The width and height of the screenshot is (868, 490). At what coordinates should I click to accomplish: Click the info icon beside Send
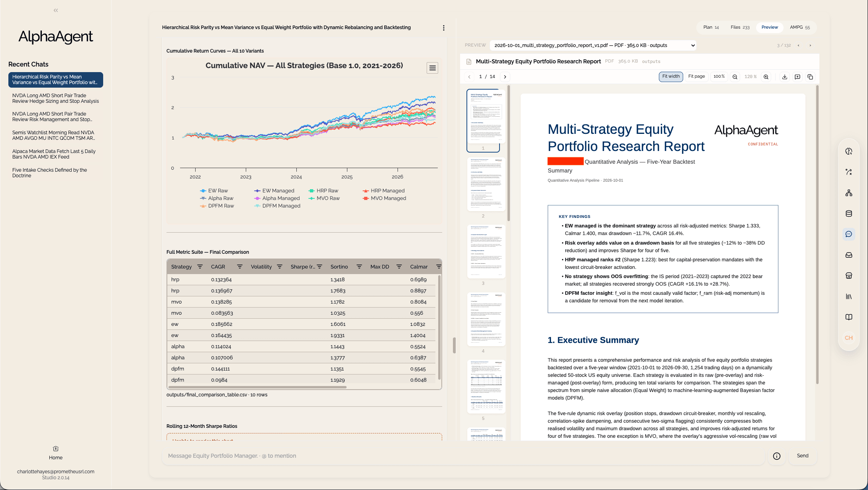[776, 456]
